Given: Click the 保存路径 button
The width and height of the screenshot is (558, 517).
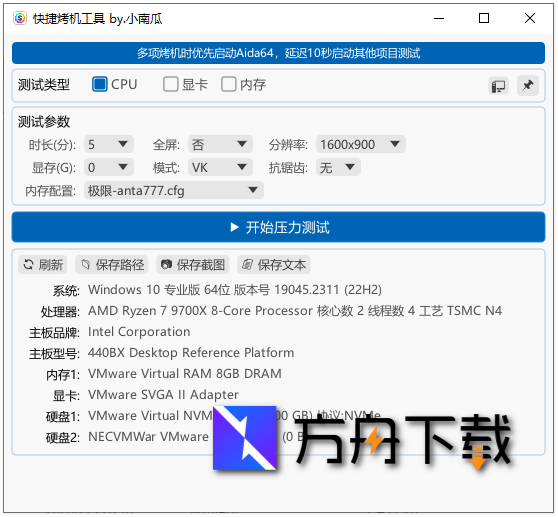Looking at the screenshot, I should 112,265.
